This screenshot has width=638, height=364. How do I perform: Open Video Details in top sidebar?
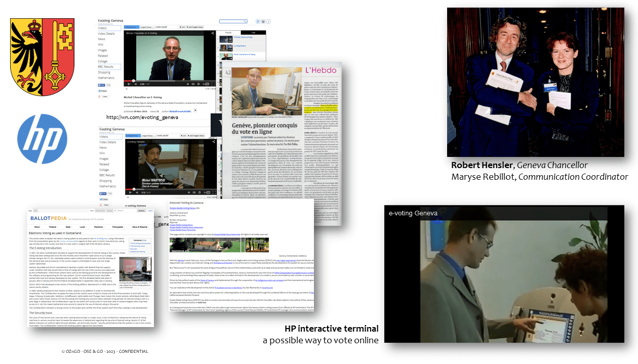(106, 33)
